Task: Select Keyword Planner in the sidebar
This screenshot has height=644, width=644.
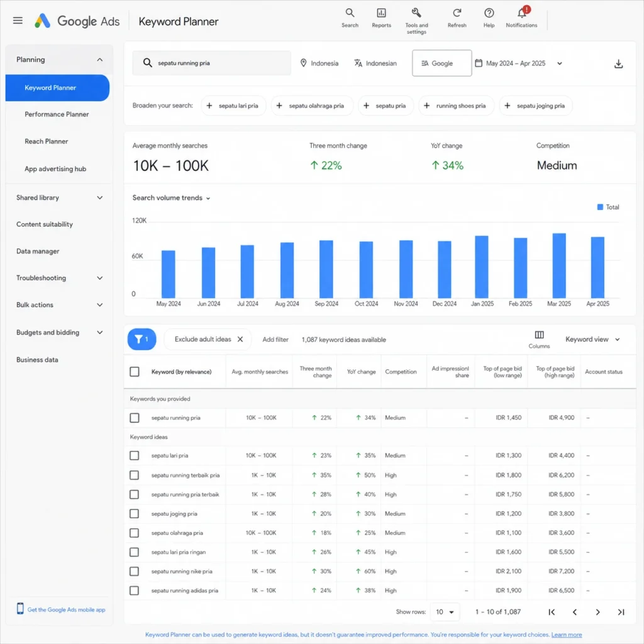Action: tap(57, 88)
